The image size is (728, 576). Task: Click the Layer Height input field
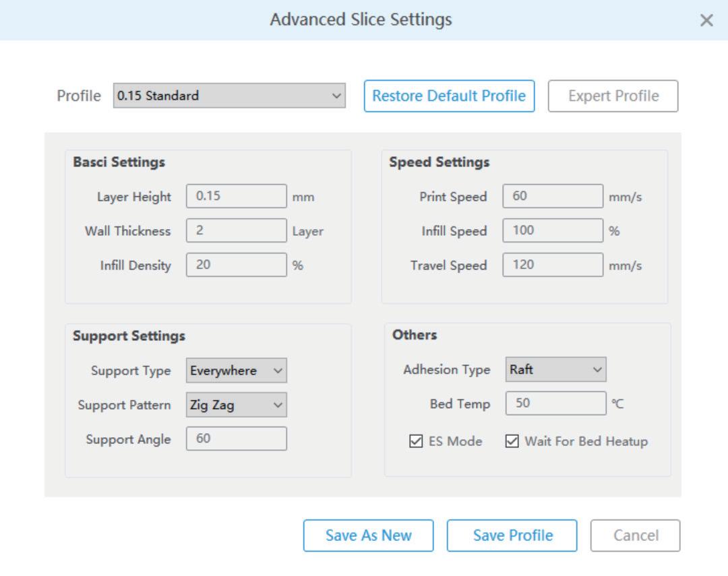pyautogui.click(x=236, y=196)
